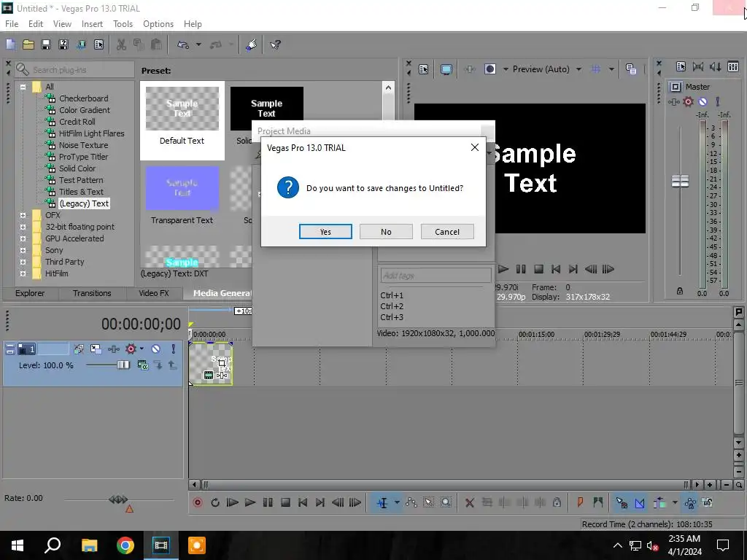Open the Insert menu
Screen dimensions: 747x560
pos(92,24)
